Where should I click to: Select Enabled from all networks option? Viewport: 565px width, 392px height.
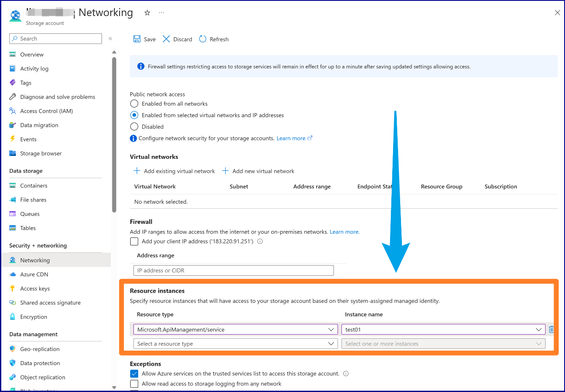tap(134, 103)
